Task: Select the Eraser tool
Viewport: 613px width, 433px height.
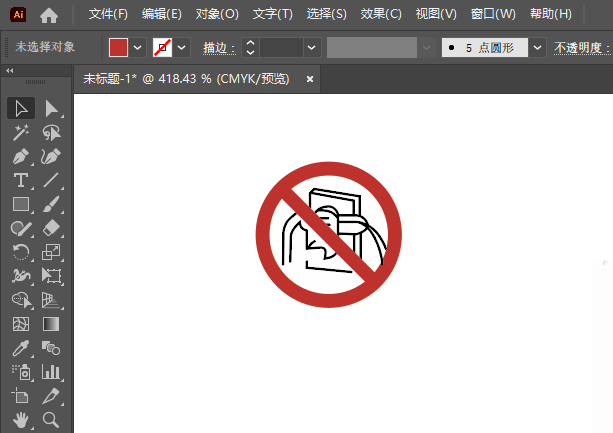Action: (x=51, y=228)
